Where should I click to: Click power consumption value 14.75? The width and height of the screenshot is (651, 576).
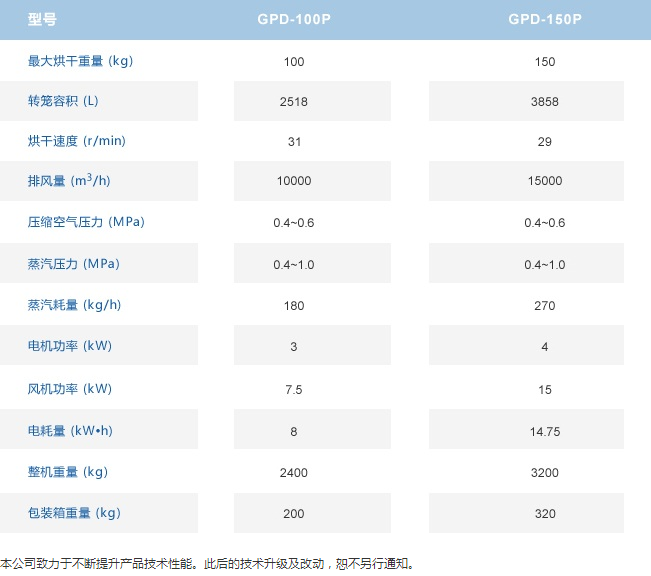pos(545,432)
